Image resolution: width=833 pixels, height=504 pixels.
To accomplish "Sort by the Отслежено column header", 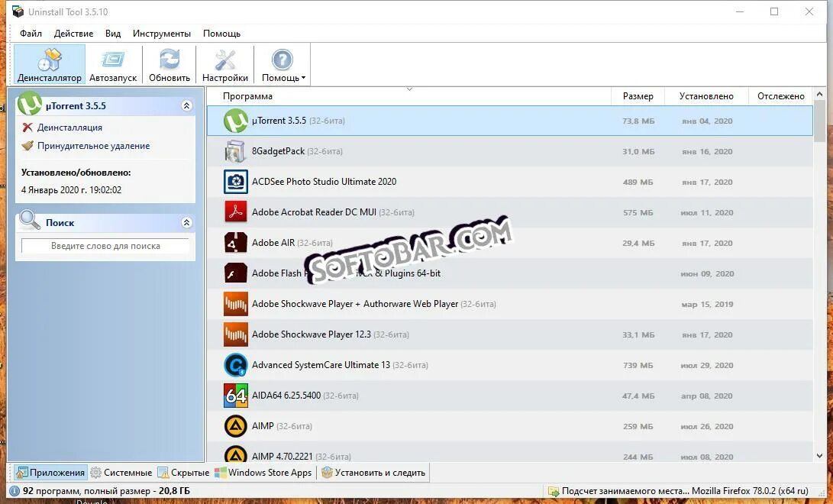I will (x=780, y=96).
